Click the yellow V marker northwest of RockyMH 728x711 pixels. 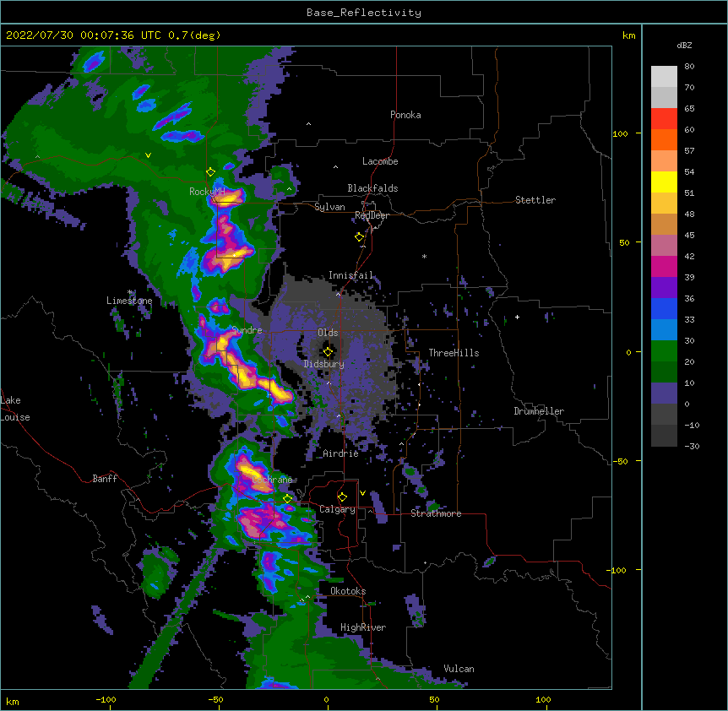[148, 155]
